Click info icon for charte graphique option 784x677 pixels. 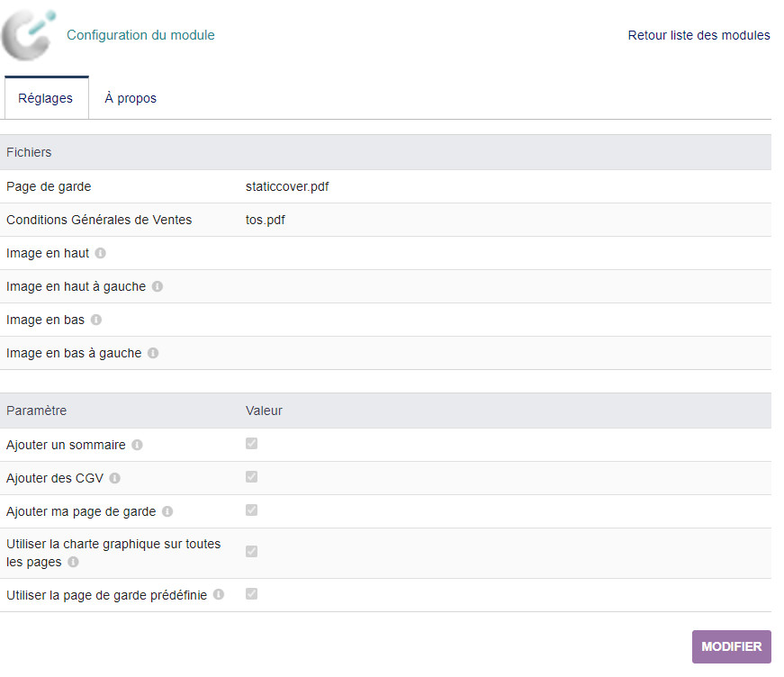pos(73,562)
